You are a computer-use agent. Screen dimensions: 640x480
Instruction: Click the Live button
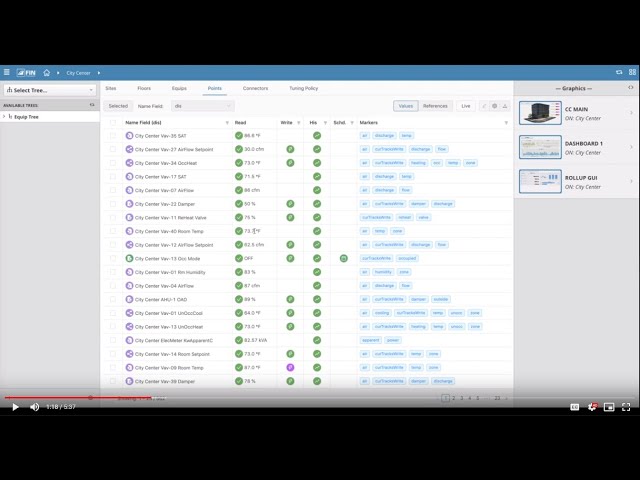pos(466,106)
